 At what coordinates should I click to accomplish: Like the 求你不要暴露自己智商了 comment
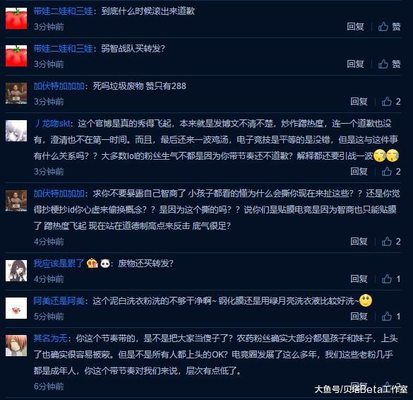click(x=391, y=241)
